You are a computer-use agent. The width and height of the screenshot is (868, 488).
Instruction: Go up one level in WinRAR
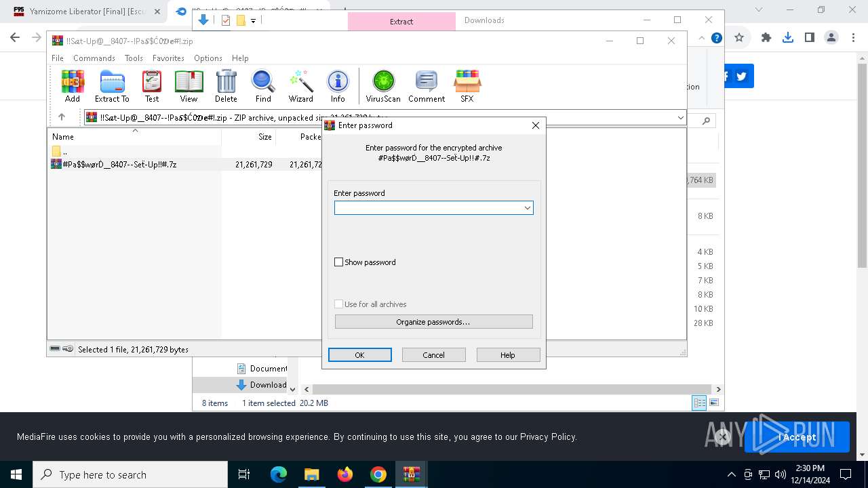62,117
